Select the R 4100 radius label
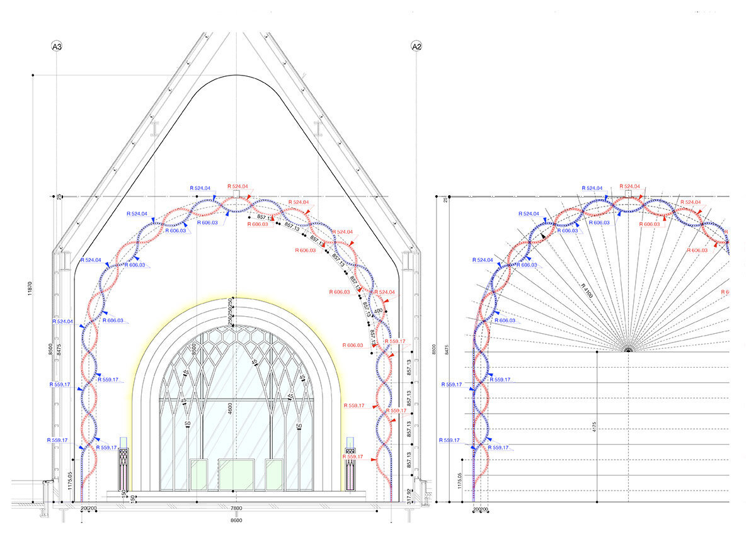This screenshot has height=534, width=756. pos(587,292)
